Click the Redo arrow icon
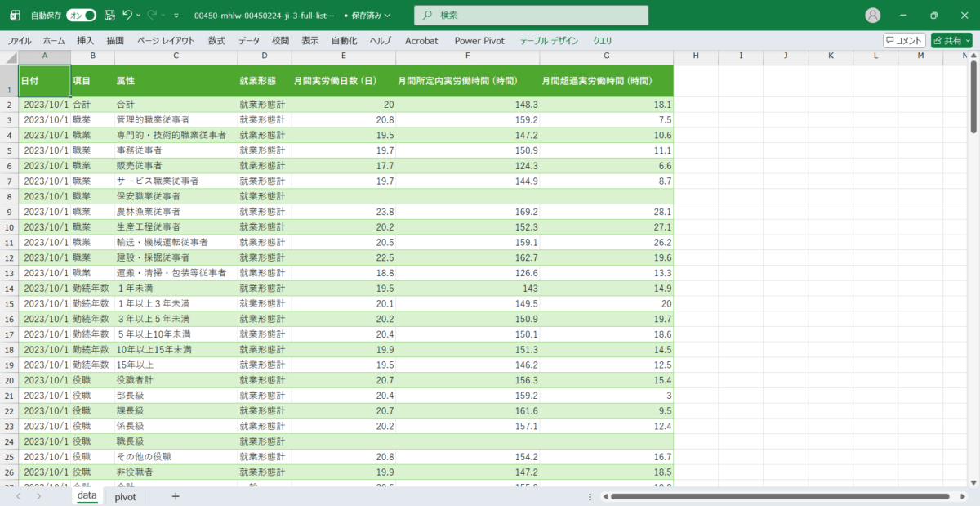Screen dimensions: 980x506 [152, 16]
